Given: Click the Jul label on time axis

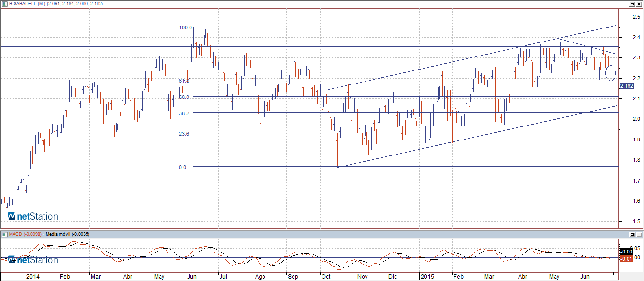Looking at the screenshot, I should 223,277.
